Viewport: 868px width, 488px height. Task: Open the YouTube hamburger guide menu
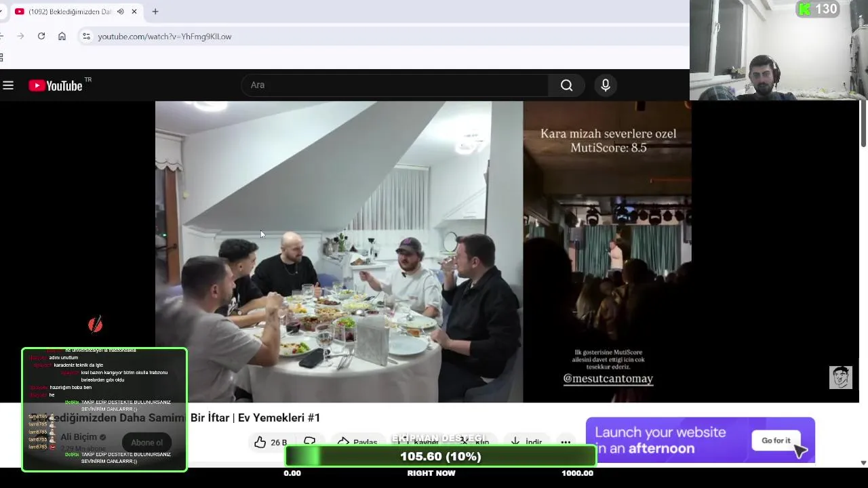(x=8, y=85)
